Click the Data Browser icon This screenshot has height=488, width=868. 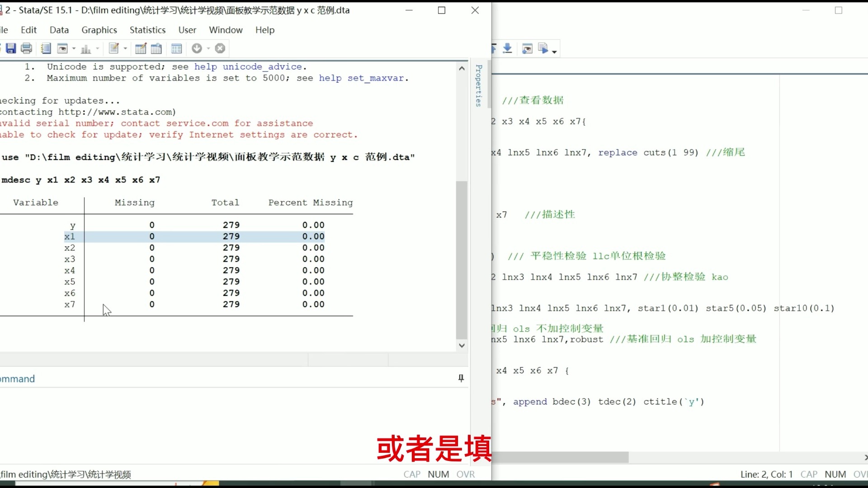[x=157, y=48]
